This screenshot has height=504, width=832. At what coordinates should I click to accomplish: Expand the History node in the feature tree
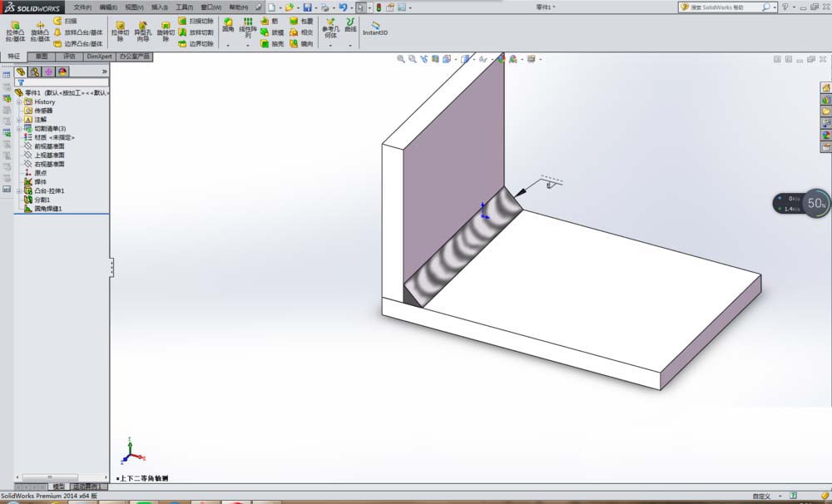click(19, 101)
